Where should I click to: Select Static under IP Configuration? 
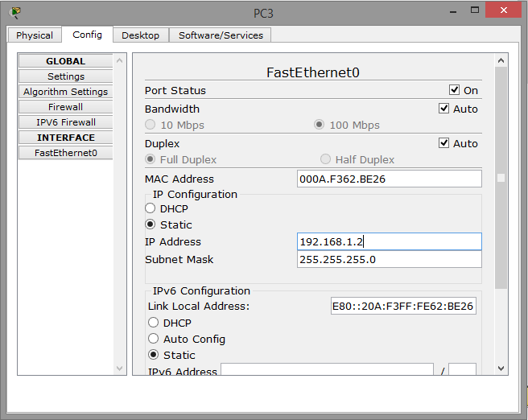151,224
